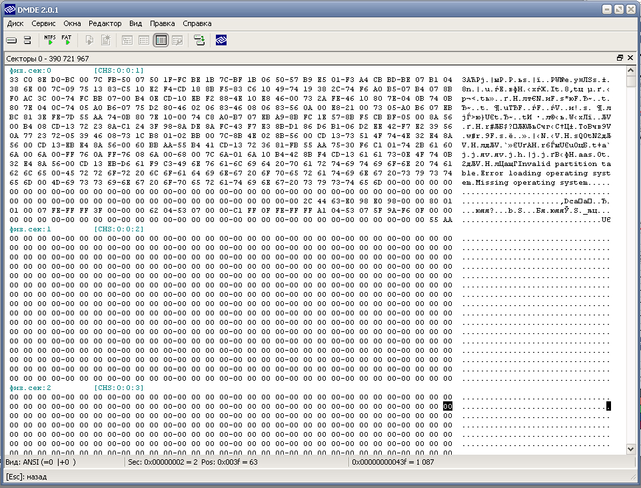Open the Диск menu
Image resolution: width=641 pixels, height=488 pixels.
(x=15, y=21)
